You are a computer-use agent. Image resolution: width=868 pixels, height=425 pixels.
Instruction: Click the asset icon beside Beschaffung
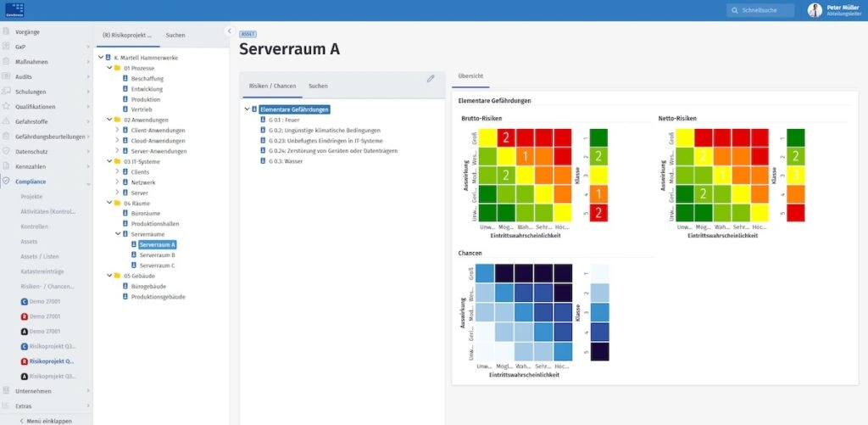coord(125,79)
